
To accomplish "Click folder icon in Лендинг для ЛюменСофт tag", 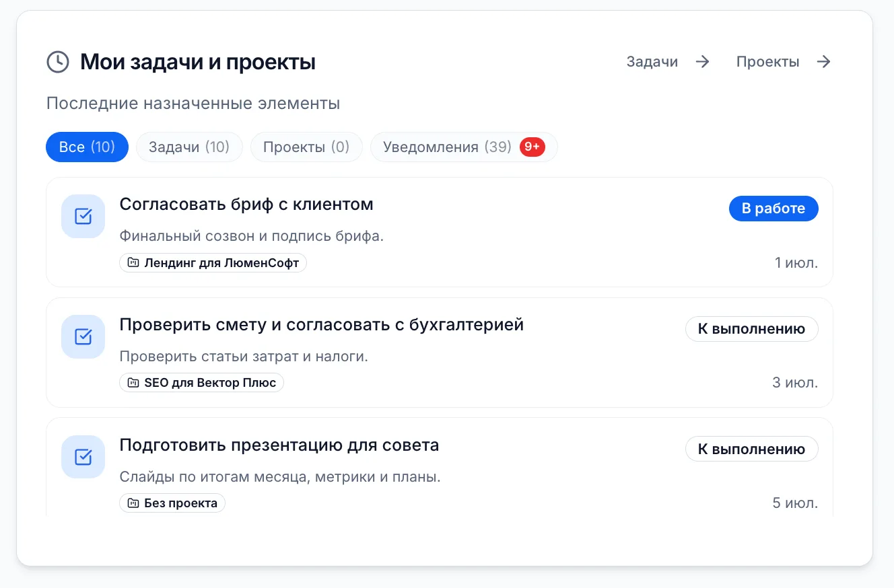I will pyautogui.click(x=133, y=262).
